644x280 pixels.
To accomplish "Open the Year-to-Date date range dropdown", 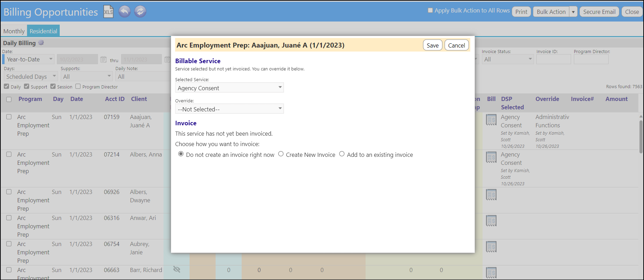I will (x=30, y=59).
